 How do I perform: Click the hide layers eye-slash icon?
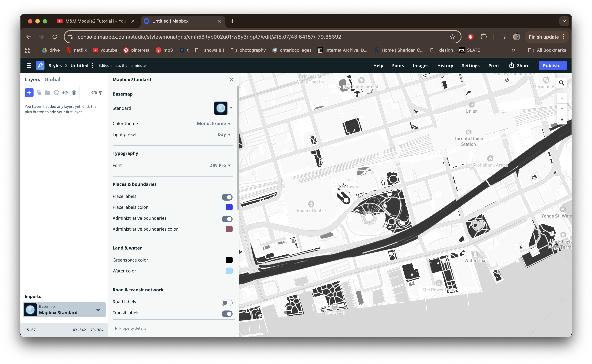click(x=65, y=93)
